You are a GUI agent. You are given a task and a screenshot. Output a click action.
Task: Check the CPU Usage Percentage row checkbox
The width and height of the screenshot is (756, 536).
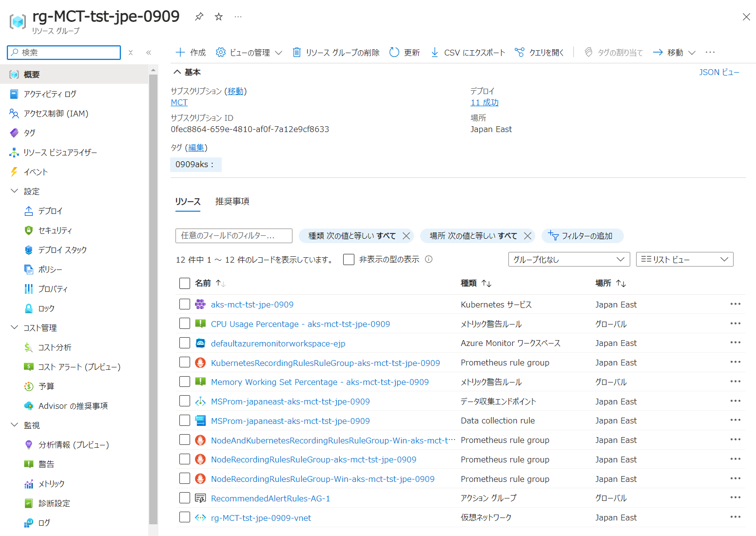185,324
